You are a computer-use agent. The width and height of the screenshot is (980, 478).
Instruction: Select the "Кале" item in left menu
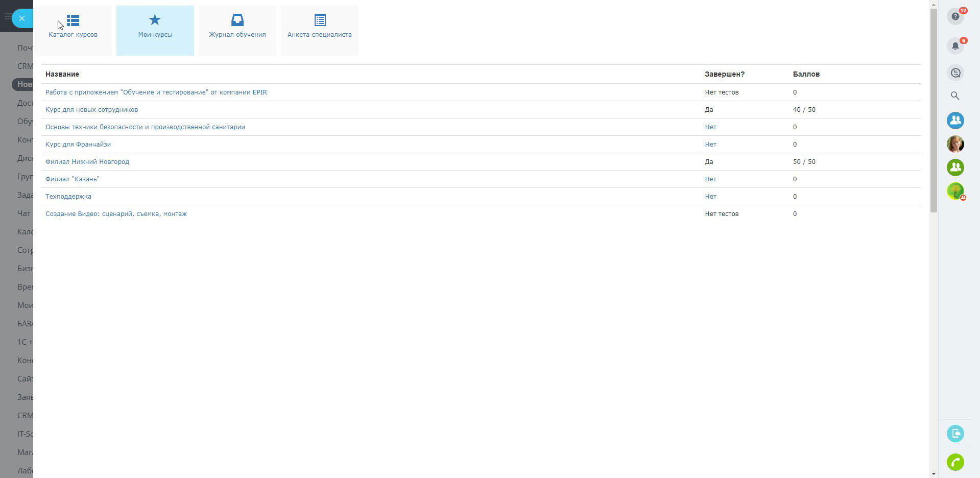coord(25,232)
